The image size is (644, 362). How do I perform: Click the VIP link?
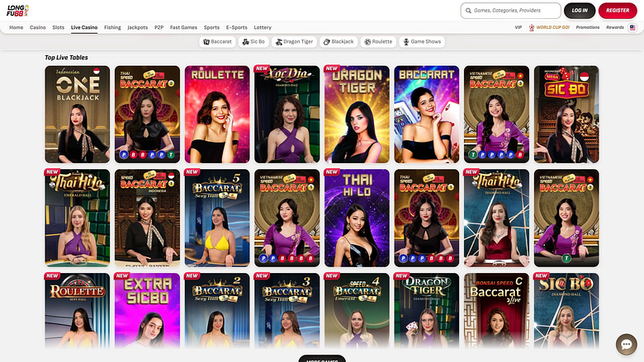point(519,27)
